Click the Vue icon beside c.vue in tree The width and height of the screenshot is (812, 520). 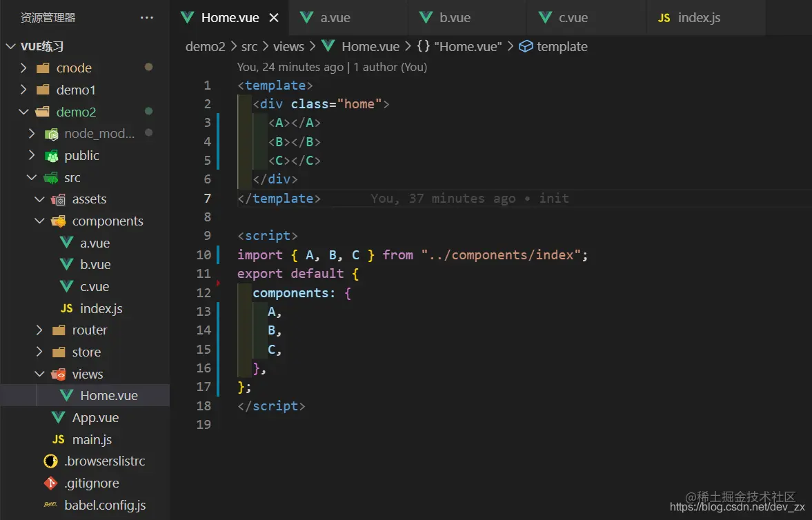(x=66, y=286)
